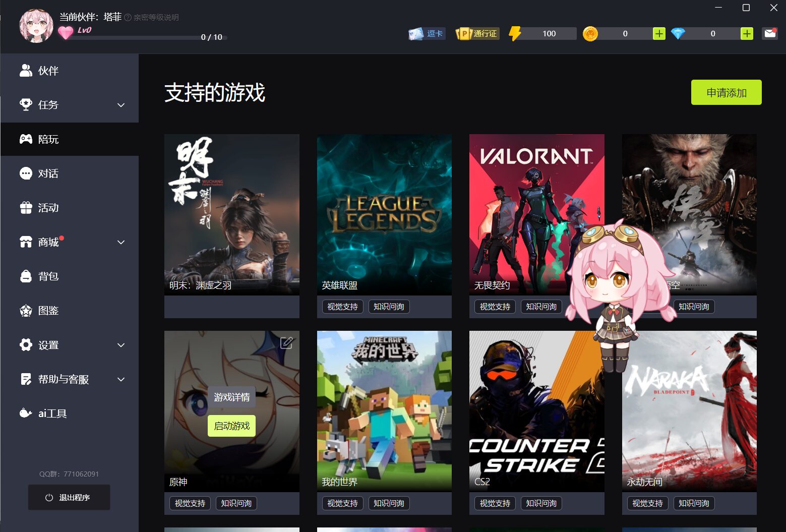Open the mail inbox icon
Image resolution: width=786 pixels, height=532 pixels.
click(x=770, y=34)
